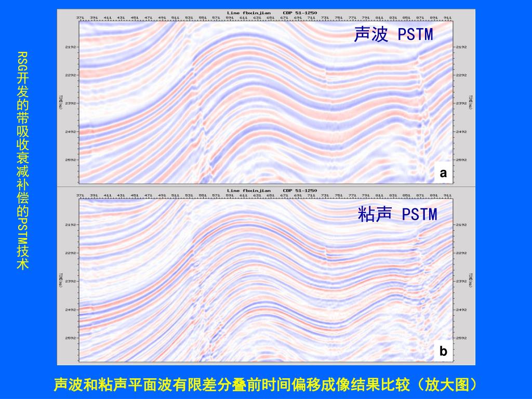
Task: Click CDP tick label 911 above bottom panel
Action: coord(447,195)
